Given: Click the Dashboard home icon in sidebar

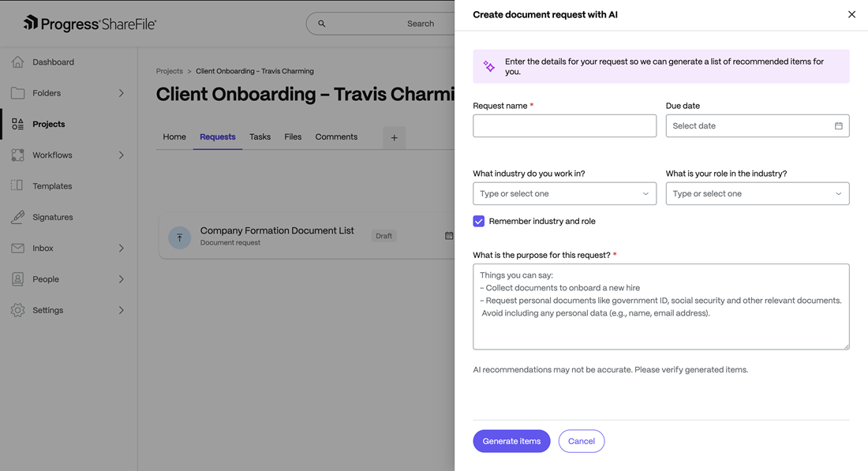Looking at the screenshot, I should (x=17, y=62).
